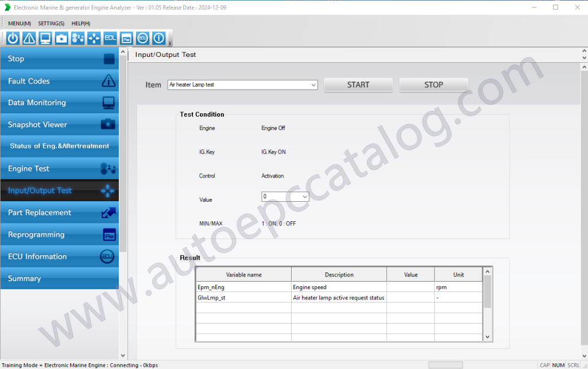Image resolution: width=588 pixels, height=369 pixels.
Task: Open ECU Information section
Action: pyautogui.click(x=60, y=256)
